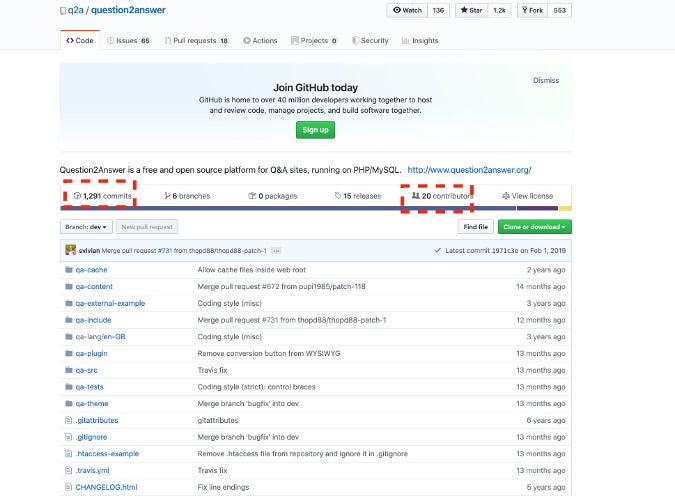Open the forks count 553

(560, 10)
